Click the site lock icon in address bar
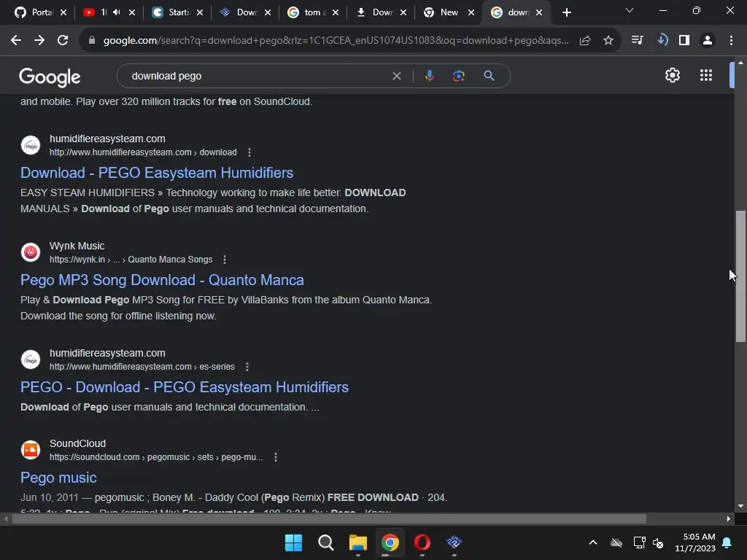The image size is (747, 560). [92, 41]
